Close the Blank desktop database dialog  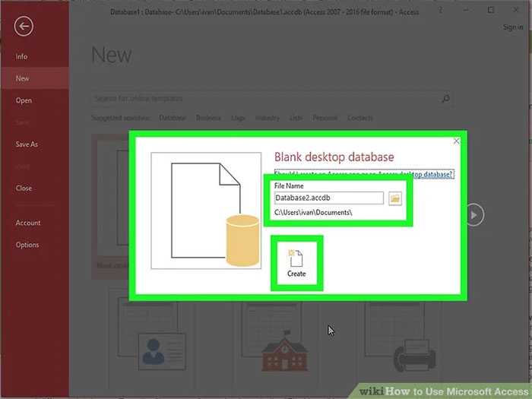point(456,141)
